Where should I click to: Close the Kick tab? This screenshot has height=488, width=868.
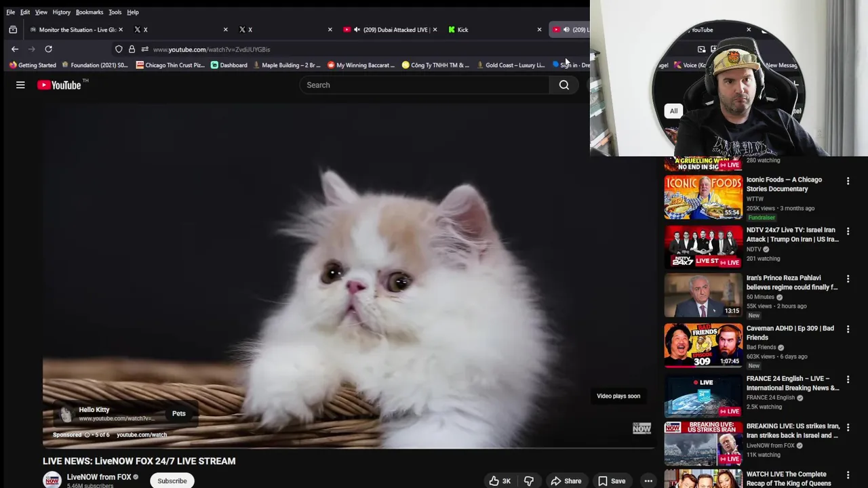(x=539, y=30)
